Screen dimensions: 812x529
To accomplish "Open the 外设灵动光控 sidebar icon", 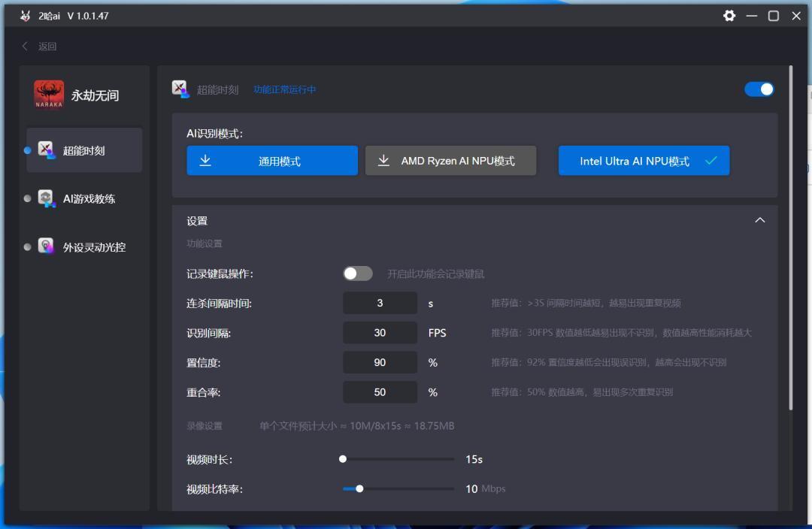I will click(46, 246).
